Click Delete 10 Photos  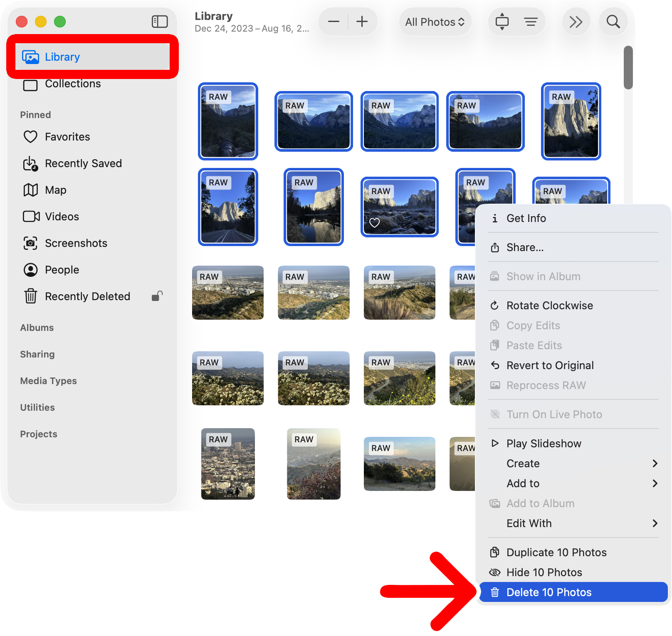tap(549, 592)
